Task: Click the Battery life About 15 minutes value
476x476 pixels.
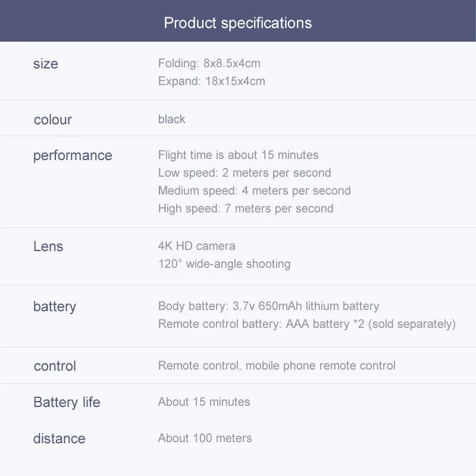Action: 203,402
